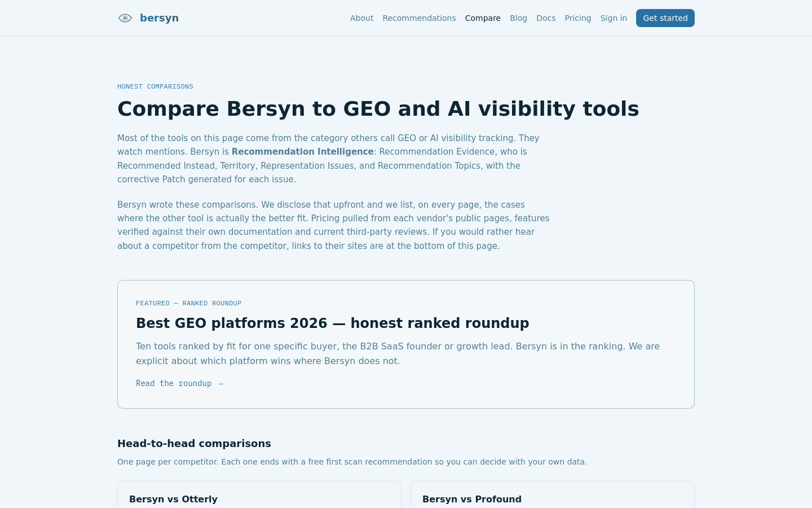Select the Compare nav item

pyautogui.click(x=483, y=18)
